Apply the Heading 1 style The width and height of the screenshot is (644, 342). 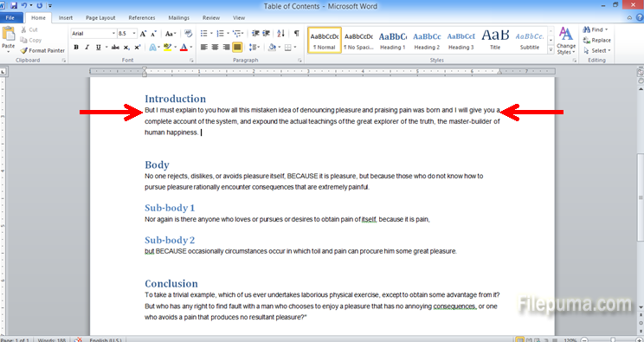(393, 41)
